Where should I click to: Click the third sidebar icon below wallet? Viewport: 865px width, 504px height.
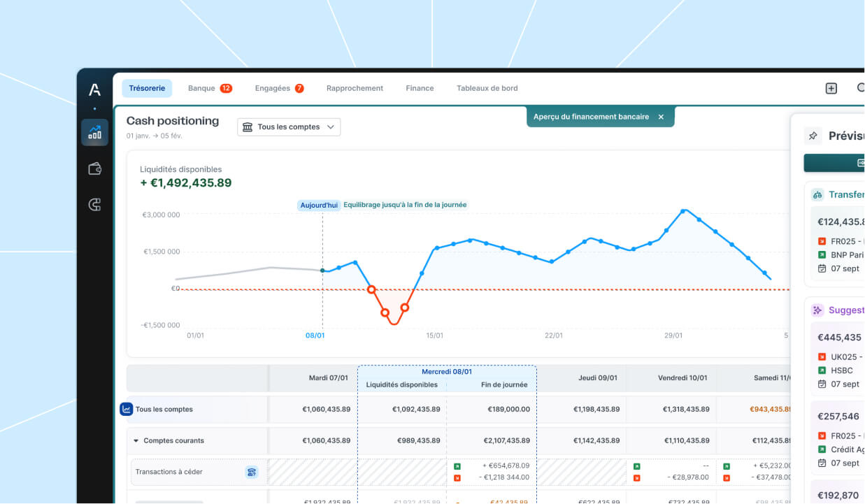[94, 204]
